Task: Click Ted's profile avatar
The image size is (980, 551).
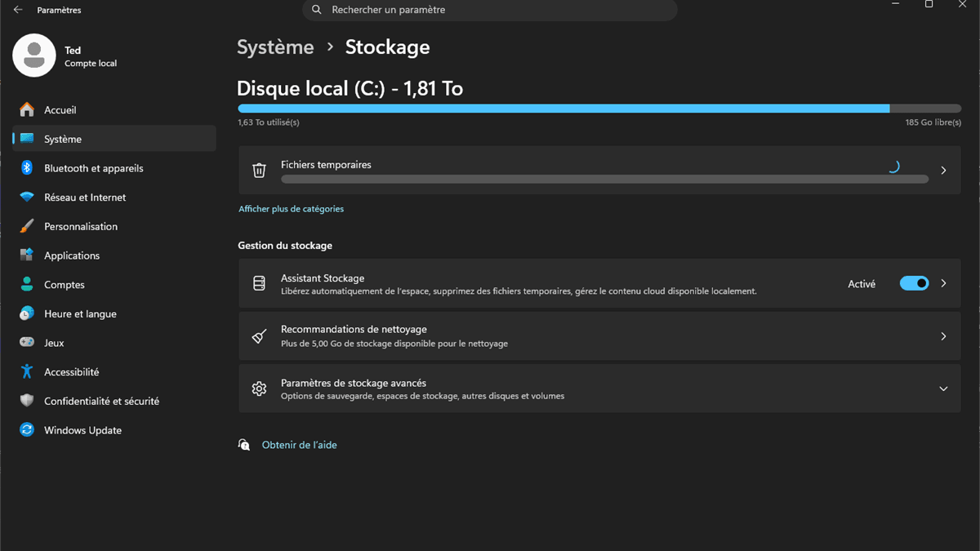Action: (34, 56)
